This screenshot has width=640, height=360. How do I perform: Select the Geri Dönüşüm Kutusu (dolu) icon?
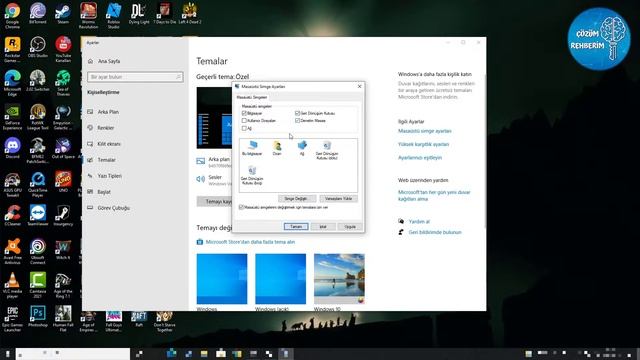(327, 150)
